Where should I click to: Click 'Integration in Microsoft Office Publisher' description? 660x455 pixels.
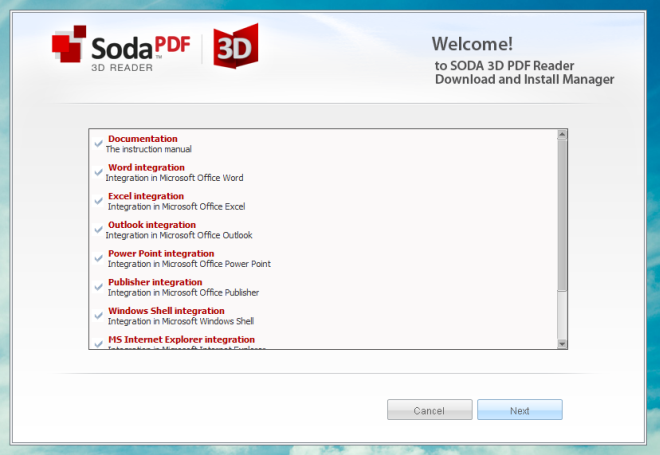pos(183,292)
